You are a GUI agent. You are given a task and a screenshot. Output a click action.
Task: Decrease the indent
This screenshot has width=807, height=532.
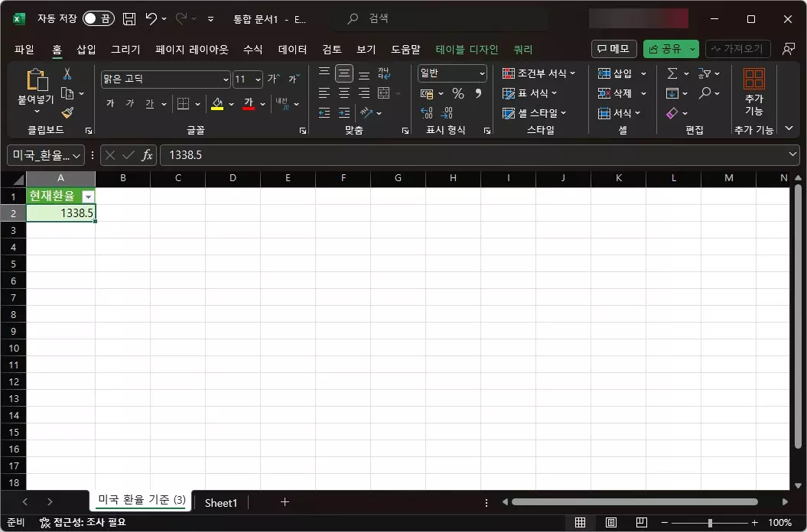(x=324, y=112)
